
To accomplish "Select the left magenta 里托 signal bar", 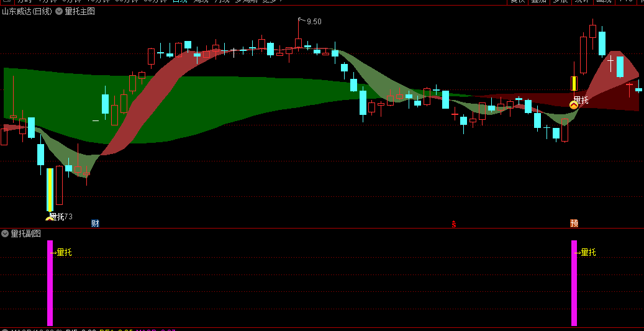I will [x=50, y=283].
